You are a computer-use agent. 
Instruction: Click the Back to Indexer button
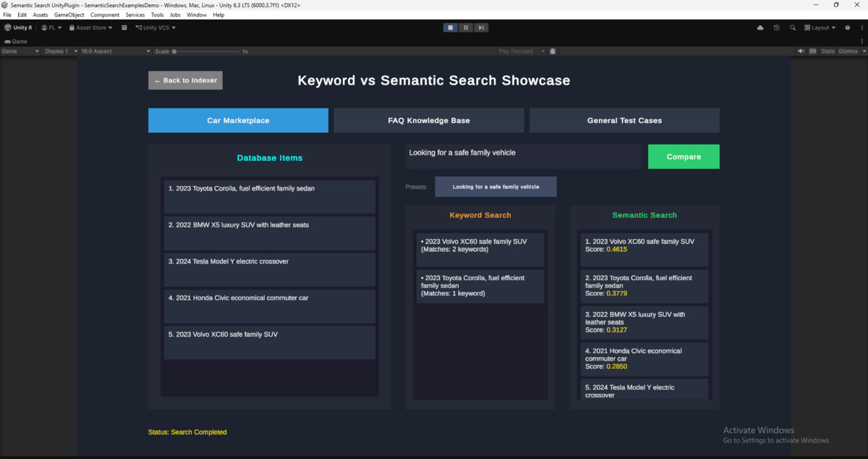click(185, 80)
